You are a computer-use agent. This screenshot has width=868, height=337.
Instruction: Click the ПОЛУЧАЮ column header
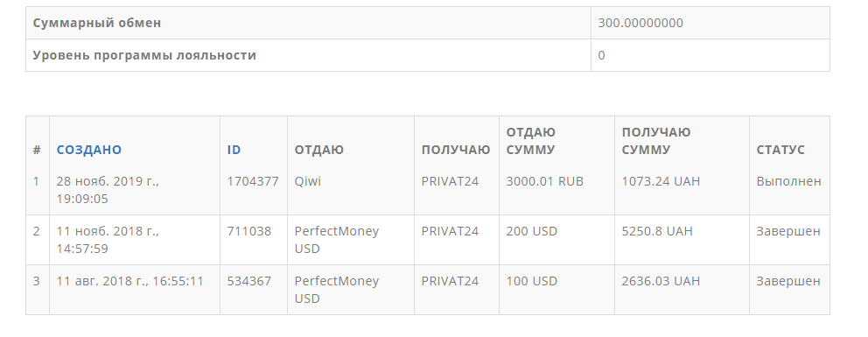coord(456,150)
